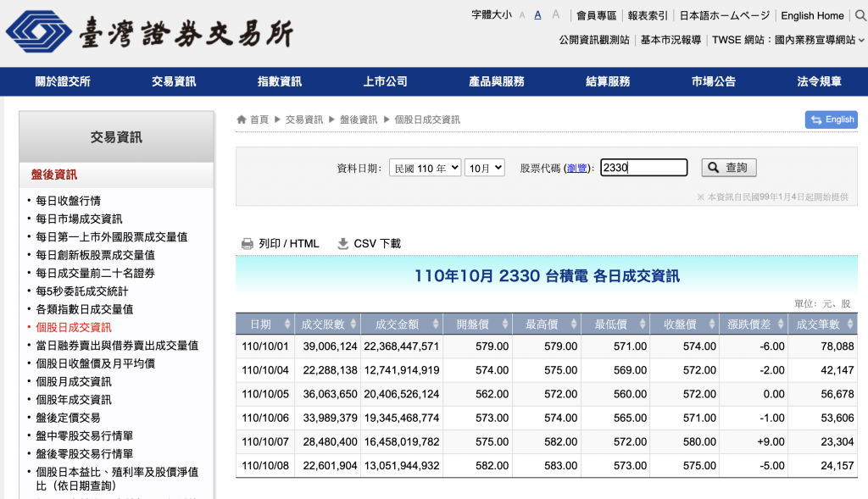Select smallest font size A
The height and width of the screenshot is (499, 868).
click(x=522, y=16)
